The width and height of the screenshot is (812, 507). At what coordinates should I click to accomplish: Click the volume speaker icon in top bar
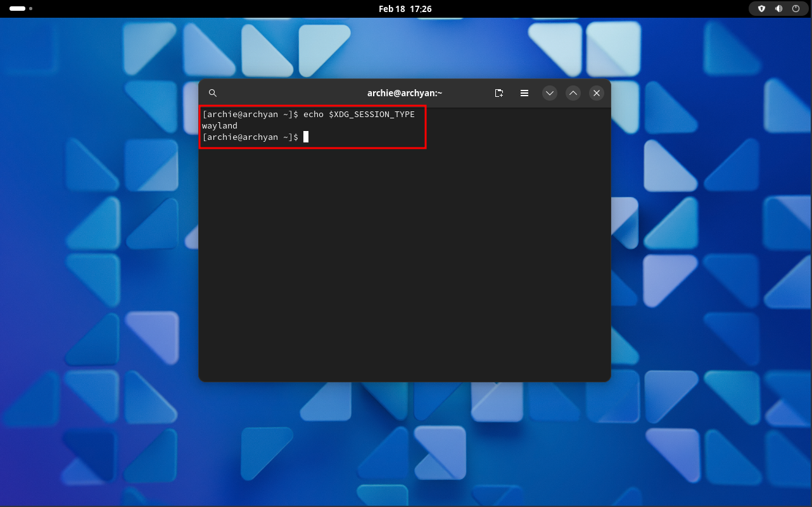coord(778,9)
